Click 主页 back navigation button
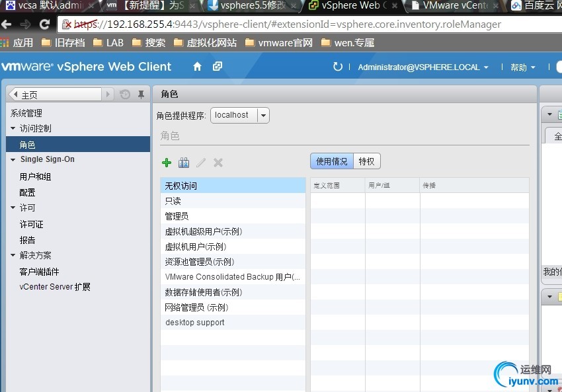562x392 pixels. 54,95
